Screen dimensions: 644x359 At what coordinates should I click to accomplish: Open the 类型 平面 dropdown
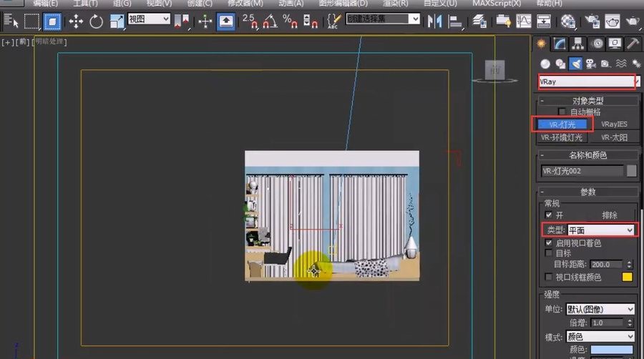[x=600, y=230]
